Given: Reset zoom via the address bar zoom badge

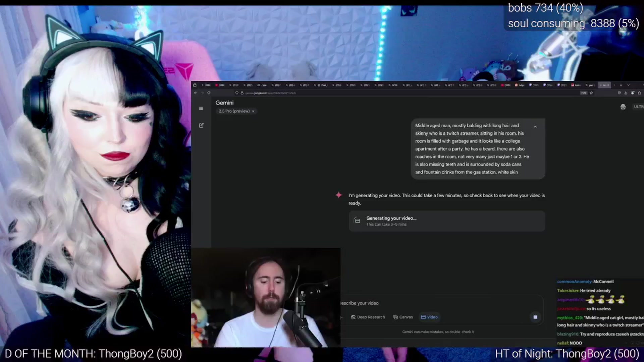Looking at the screenshot, I should (584, 93).
